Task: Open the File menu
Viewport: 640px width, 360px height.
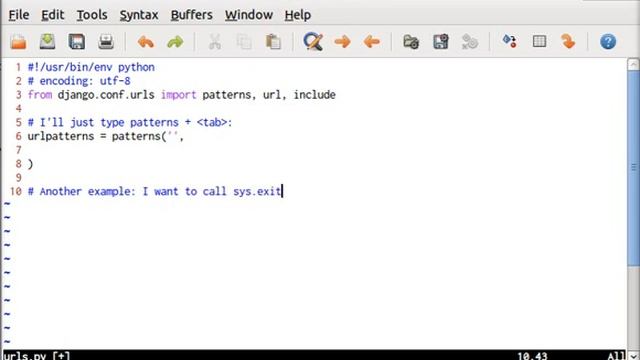Action: coord(19,15)
